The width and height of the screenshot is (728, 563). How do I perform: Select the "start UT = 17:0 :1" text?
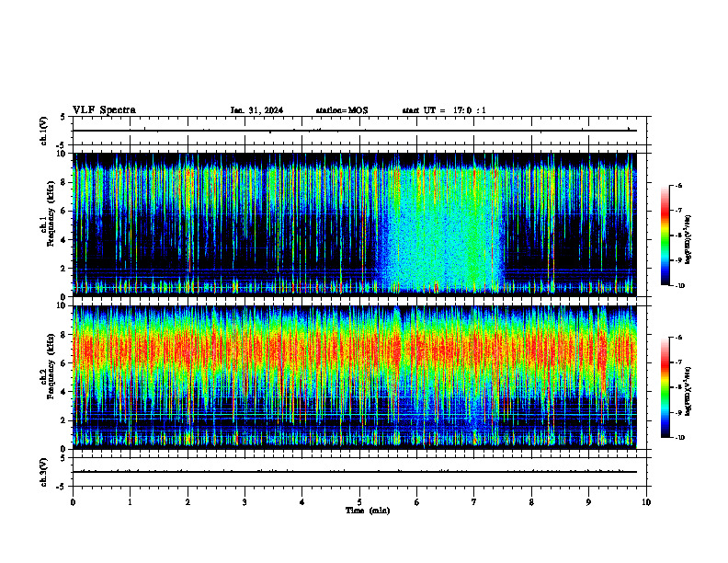(444, 110)
